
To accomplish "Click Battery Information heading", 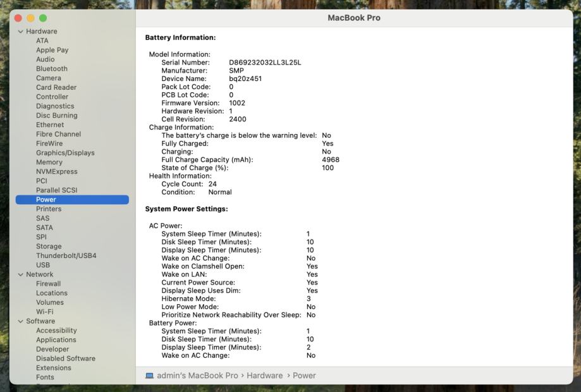I will point(180,37).
